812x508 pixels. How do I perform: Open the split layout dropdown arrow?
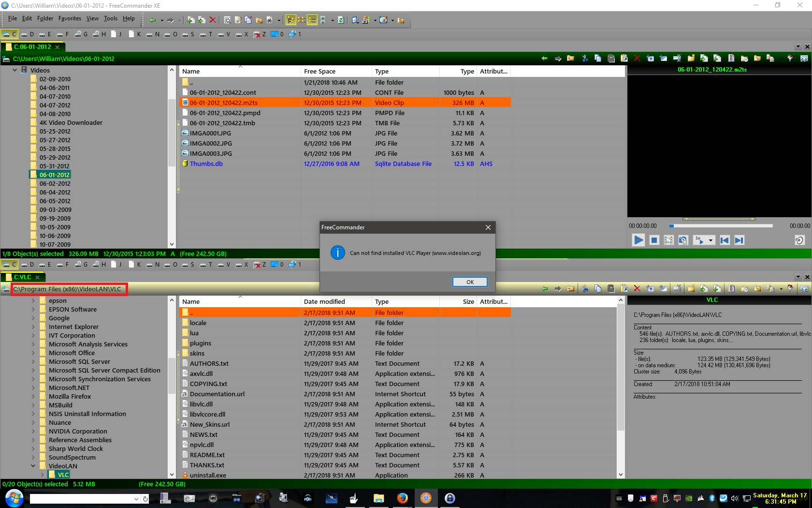pos(333,21)
